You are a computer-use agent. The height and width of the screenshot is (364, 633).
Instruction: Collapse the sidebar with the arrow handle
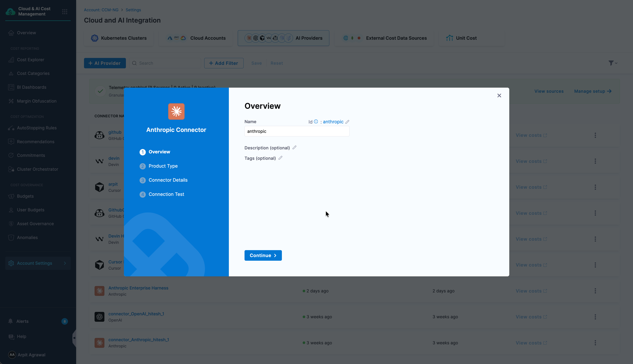point(74,338)
